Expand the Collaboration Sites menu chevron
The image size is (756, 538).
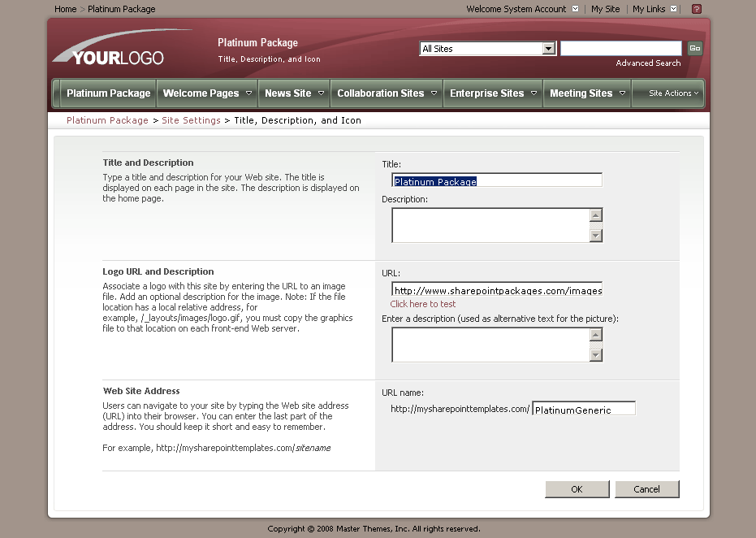pyautogui.click(x=435, y=93)
